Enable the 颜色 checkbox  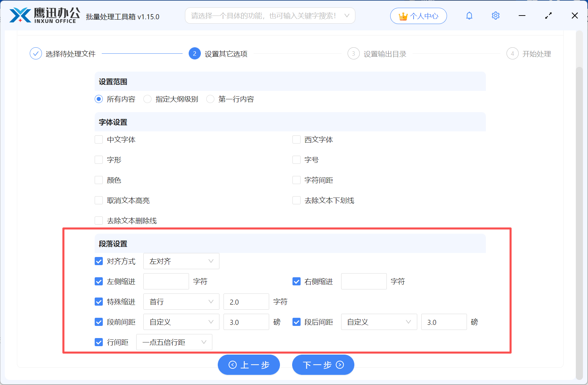(99, 180)
